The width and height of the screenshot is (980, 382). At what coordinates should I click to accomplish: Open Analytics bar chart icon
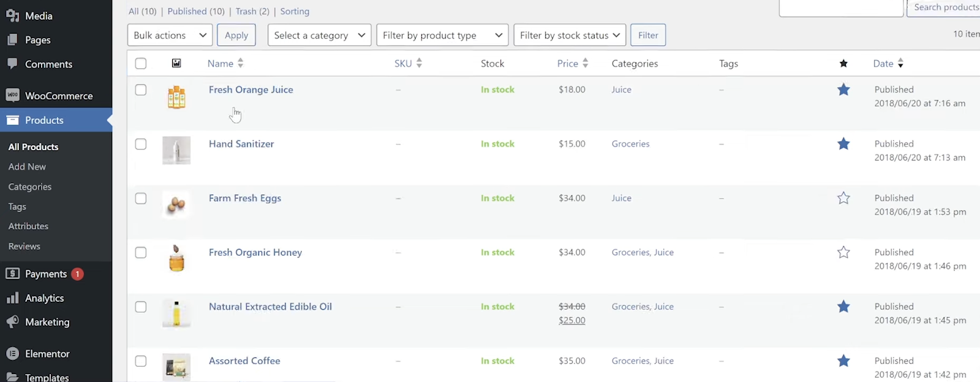(12, 298)
